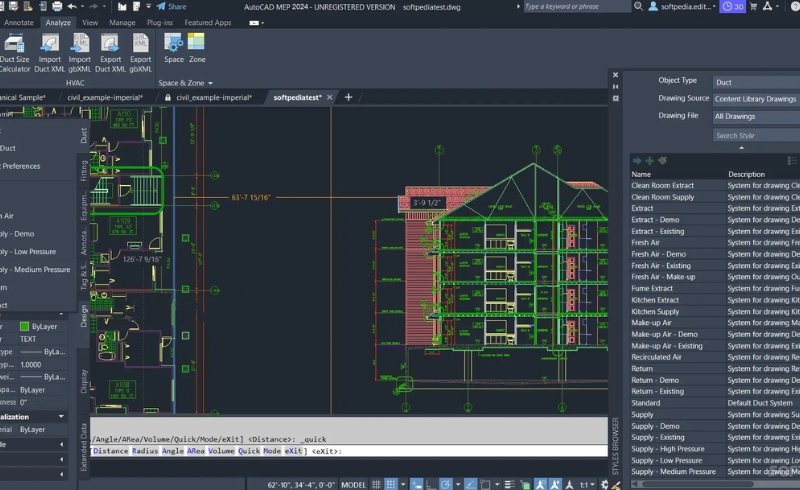This screenshot has width=800, height=490.
Task: Click the Share paper-plane icon
Action: pos(161,7)
